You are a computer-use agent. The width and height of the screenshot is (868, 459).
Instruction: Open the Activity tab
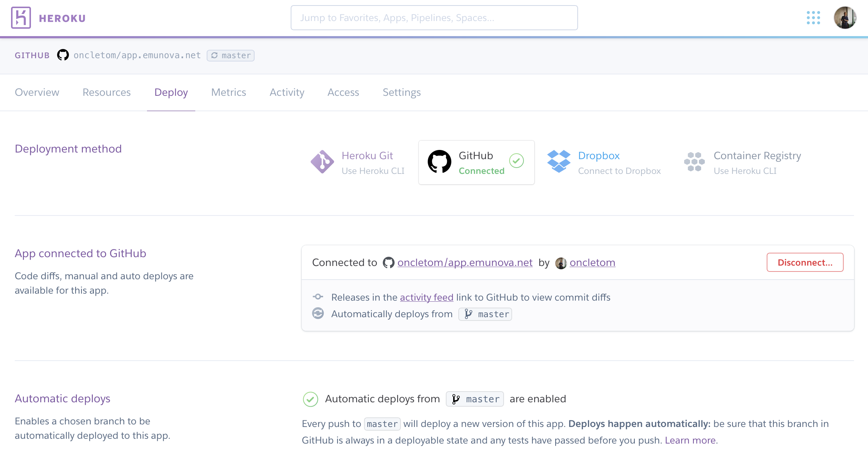[x=287, y=92]
